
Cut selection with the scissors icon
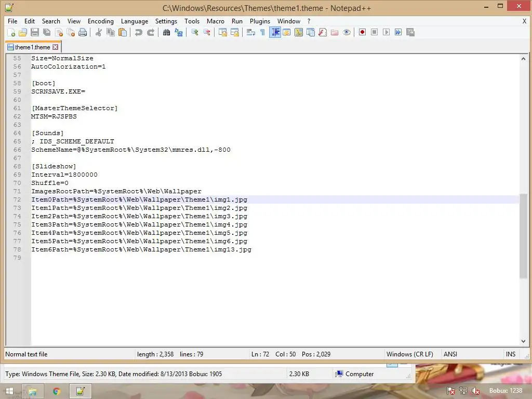pyautogui.click(x=99, y=32)
